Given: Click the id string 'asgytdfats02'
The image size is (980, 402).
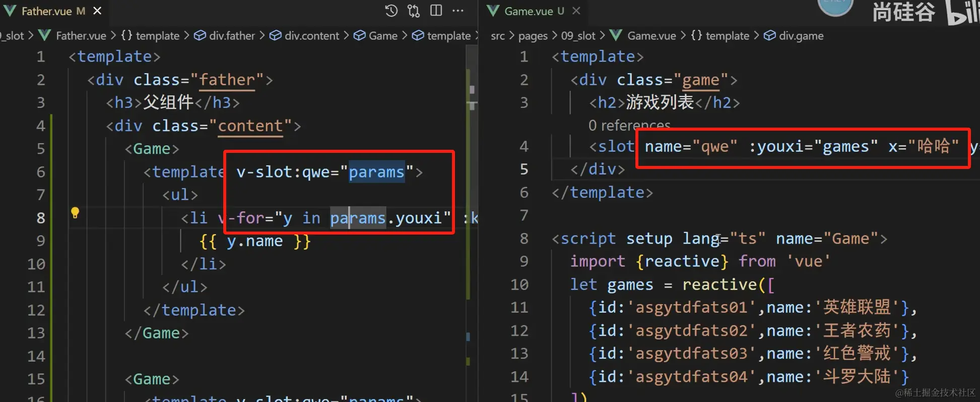Looking at the screenshot, I should pyautogui.click(x=691, y=330).
